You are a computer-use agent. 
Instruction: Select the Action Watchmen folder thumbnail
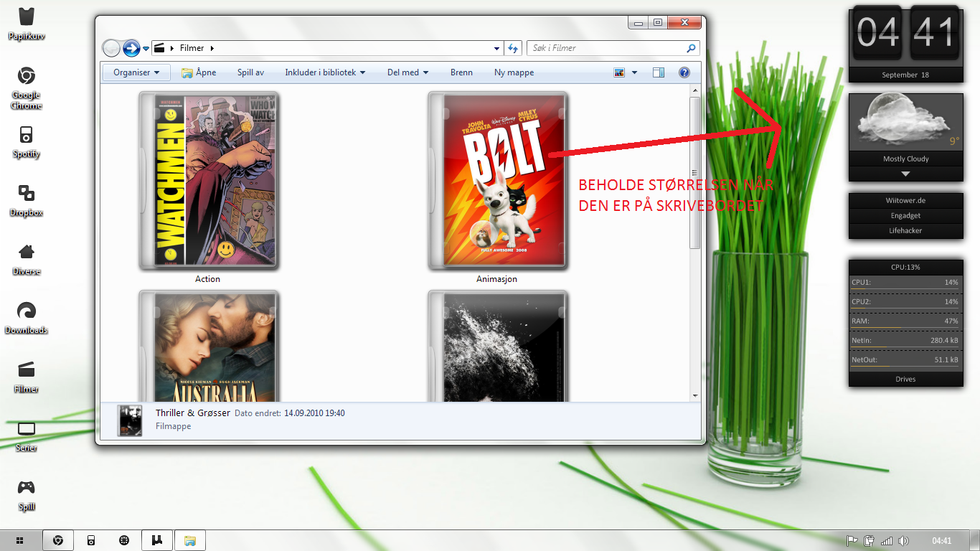[208, 181]
